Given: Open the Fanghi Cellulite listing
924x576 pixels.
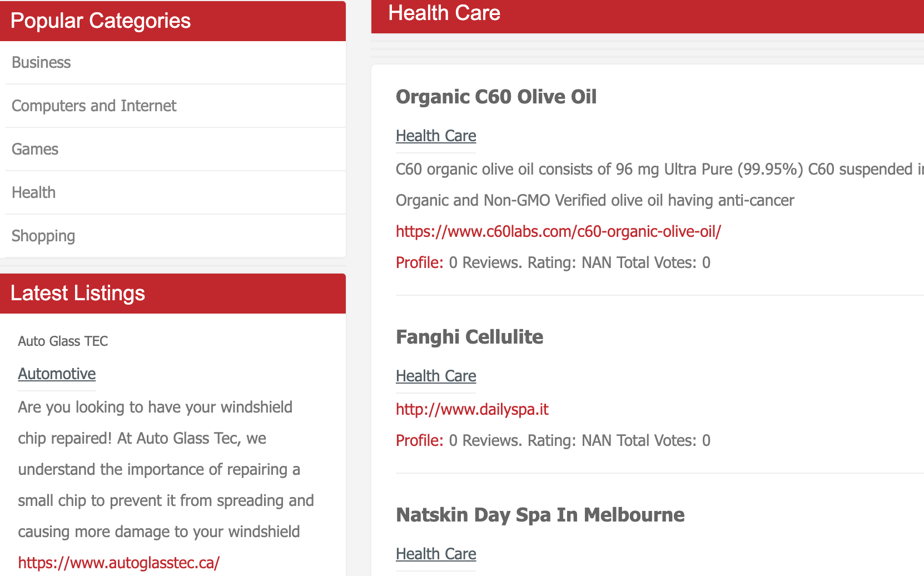Looking at the screenshot, I should (x=469, y=337).
